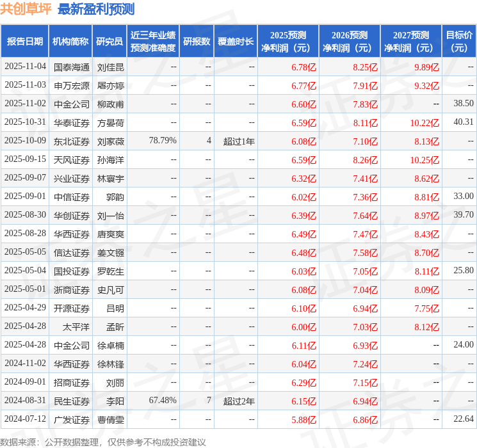
Task: Click the 数据来源 disclaimer footer text
Action: click(x=103, y=442)
